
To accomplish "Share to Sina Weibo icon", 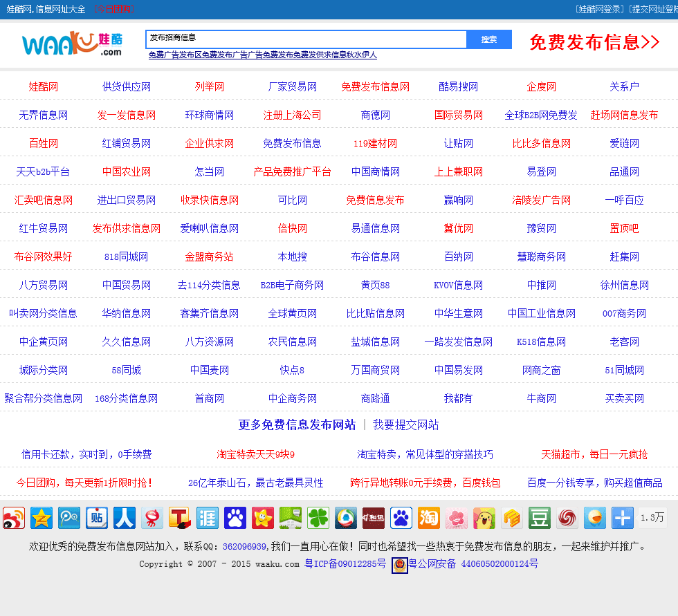I will tap(14, 518).
